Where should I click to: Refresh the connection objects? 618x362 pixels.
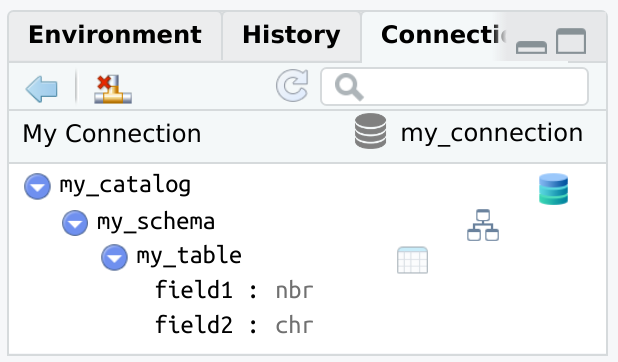point(292,85)
